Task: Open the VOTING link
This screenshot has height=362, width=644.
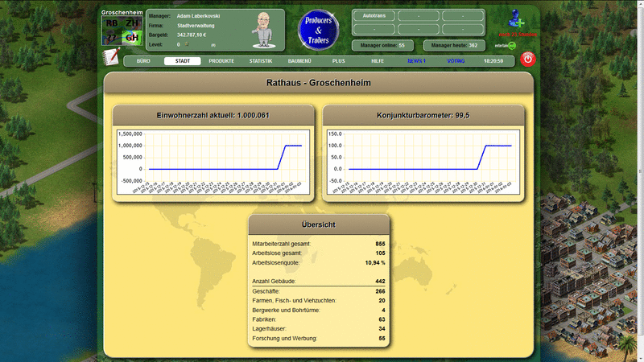Action: [x=456, y=61]
